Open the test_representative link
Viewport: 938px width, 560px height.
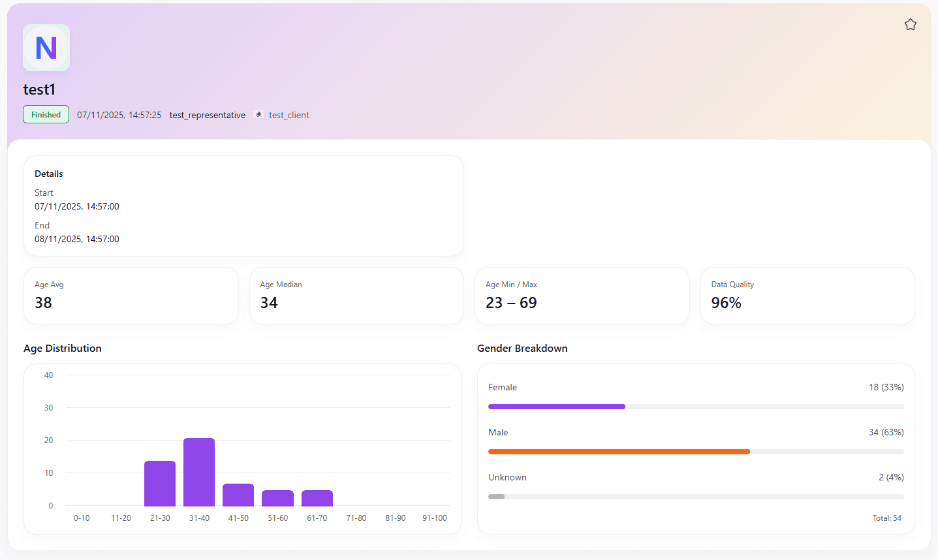click(x=208, y=116)
